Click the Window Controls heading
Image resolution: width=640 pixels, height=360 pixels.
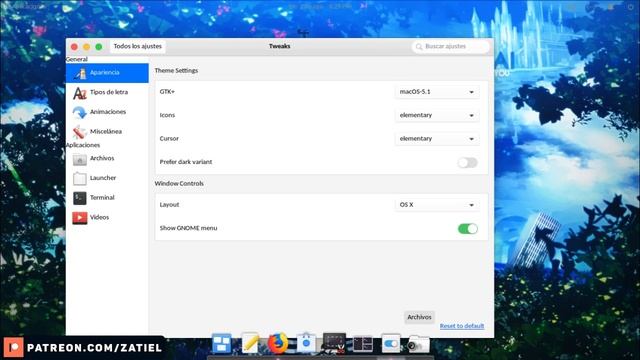179,184
